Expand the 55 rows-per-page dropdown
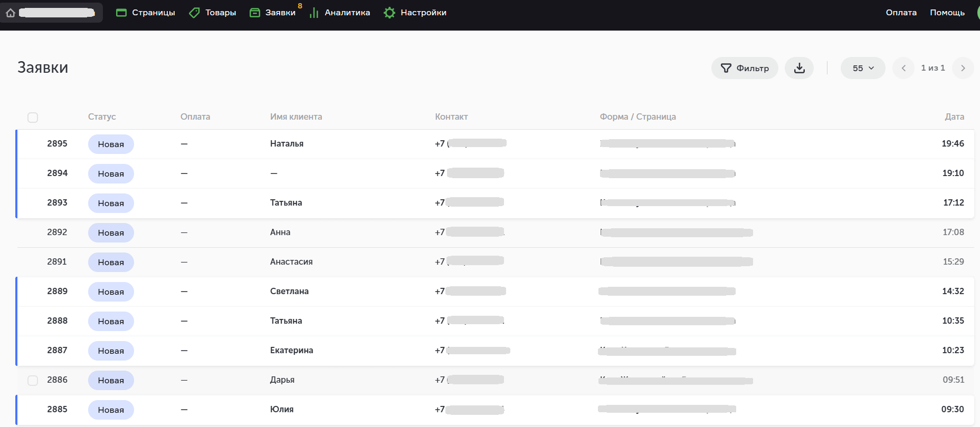980x427 pixels. click(x=863, y=68)
